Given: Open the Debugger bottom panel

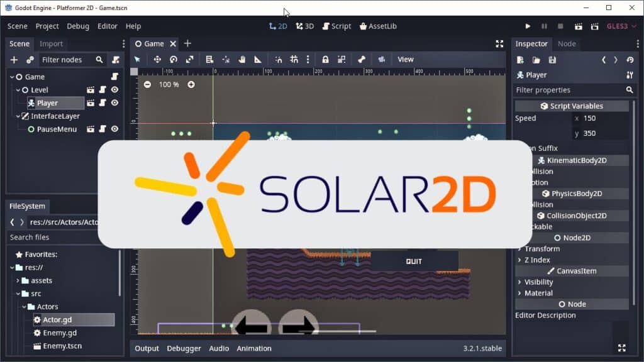Looking at the screenshot, I should point(184,348).
